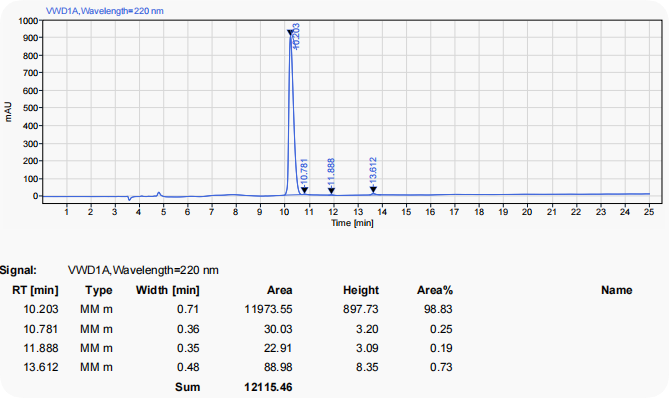This screenshot has height=398, width=669.
Task: Click the peak marker at 13.612 min
Action: (x=373, y=189)
